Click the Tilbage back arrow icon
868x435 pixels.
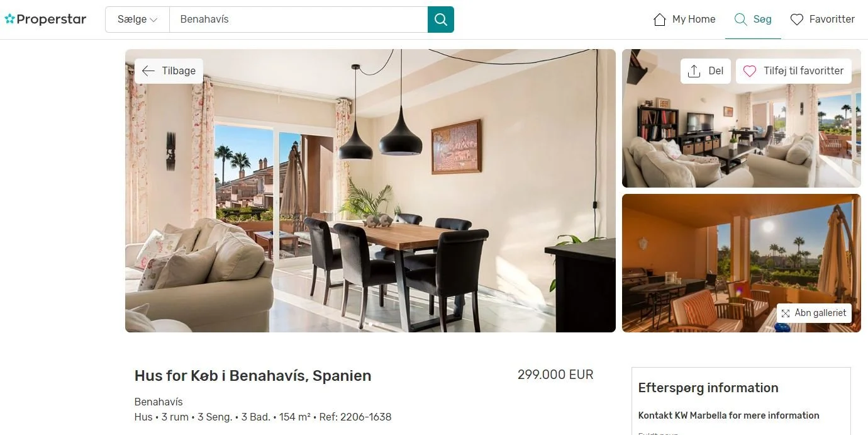[148, 71]
